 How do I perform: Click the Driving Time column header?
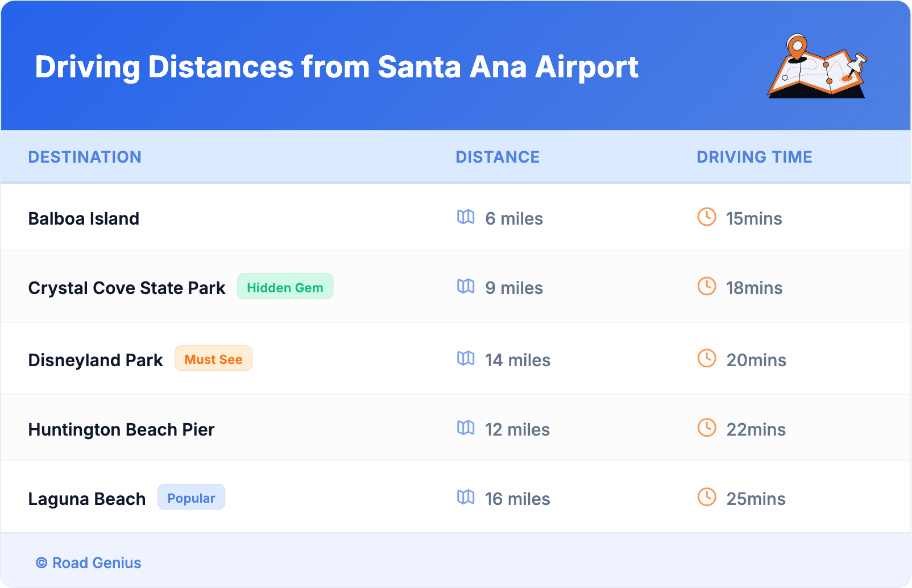tap(754, 157)
